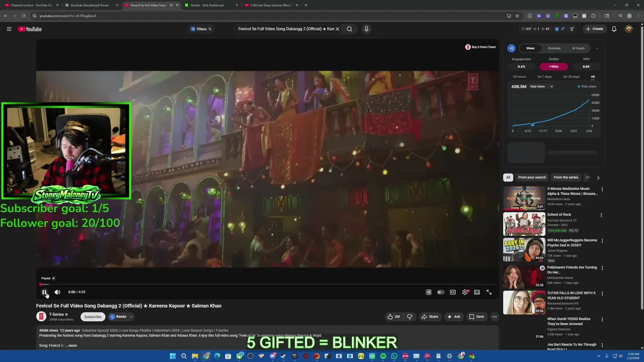The width and height of the screenshot is (644, 362).
Task: Open options for 5-Minute Meditation Music video
Action: [602, 190]
